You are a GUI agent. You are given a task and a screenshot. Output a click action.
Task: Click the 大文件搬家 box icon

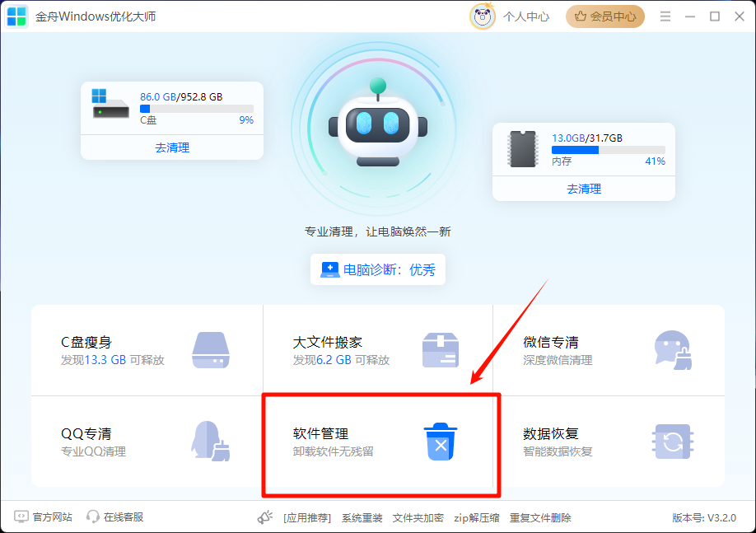pos(441,350)
